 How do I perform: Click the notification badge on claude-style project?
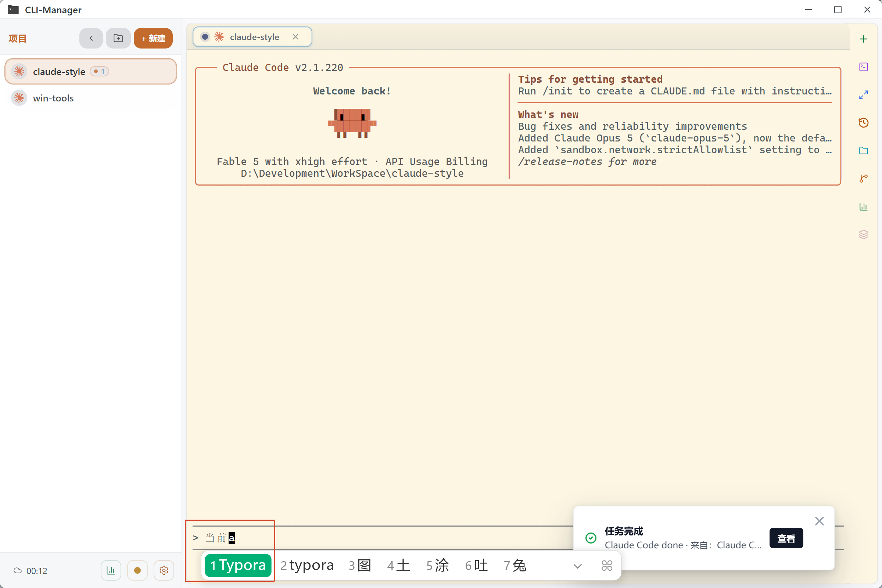pos(99,71)
